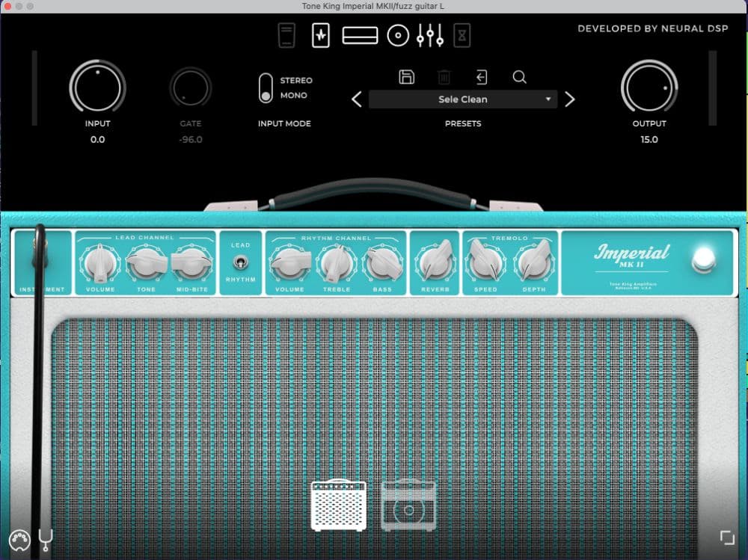Open the hourglass delay section icon
748x560 pixels.
point(462,35)
